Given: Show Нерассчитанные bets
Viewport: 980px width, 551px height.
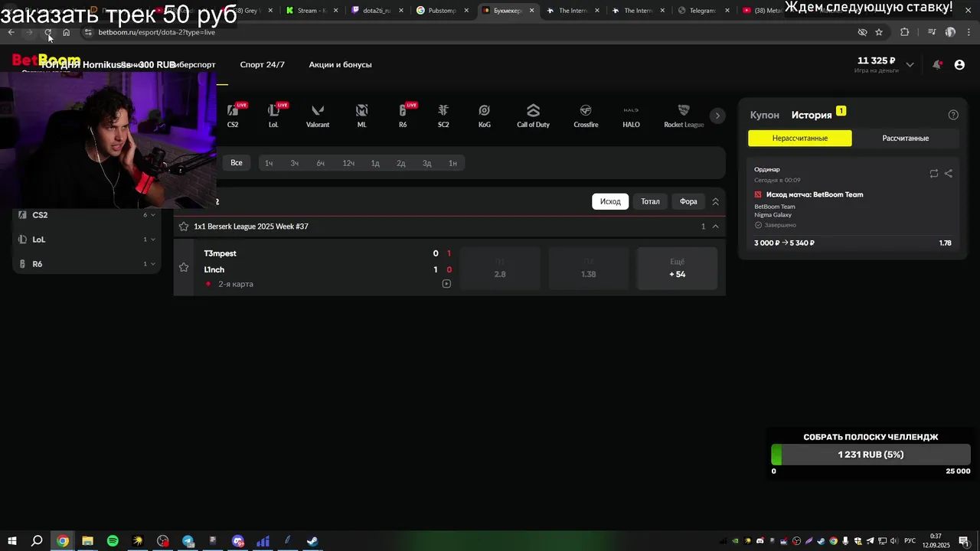Looking at the screenshot, I should [x=799, y=139].
